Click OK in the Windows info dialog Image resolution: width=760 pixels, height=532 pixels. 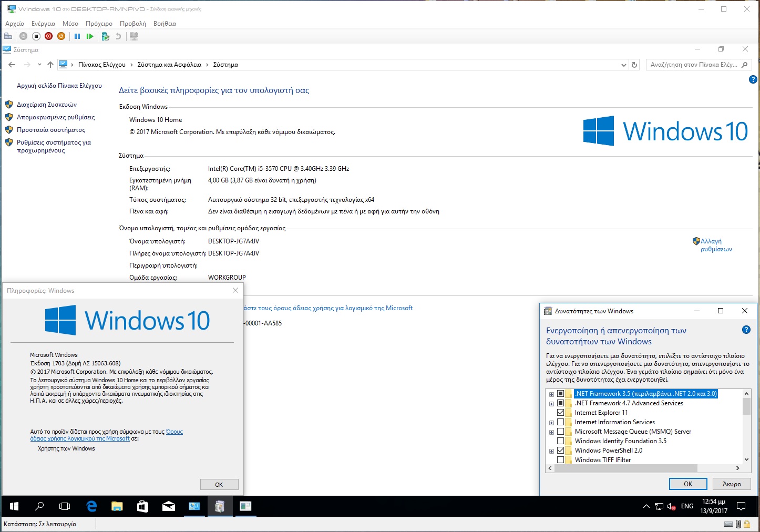point(219,485)
